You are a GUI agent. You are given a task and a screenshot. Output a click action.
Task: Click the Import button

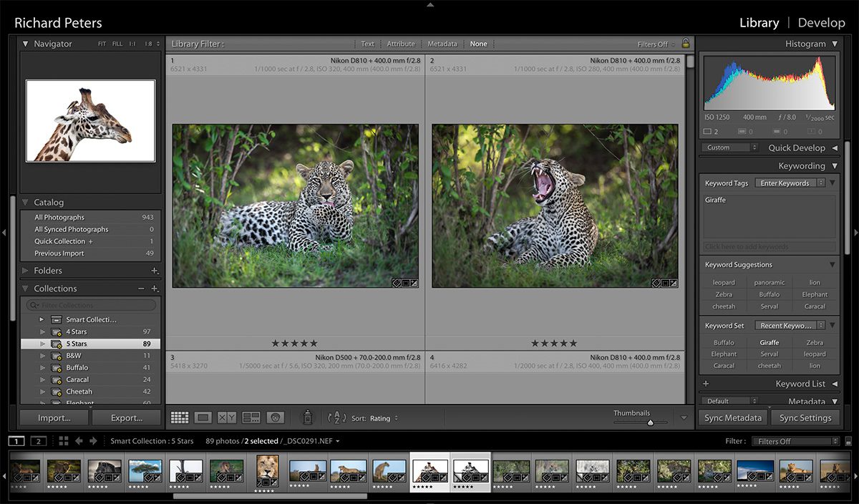(x=54, y=418)
